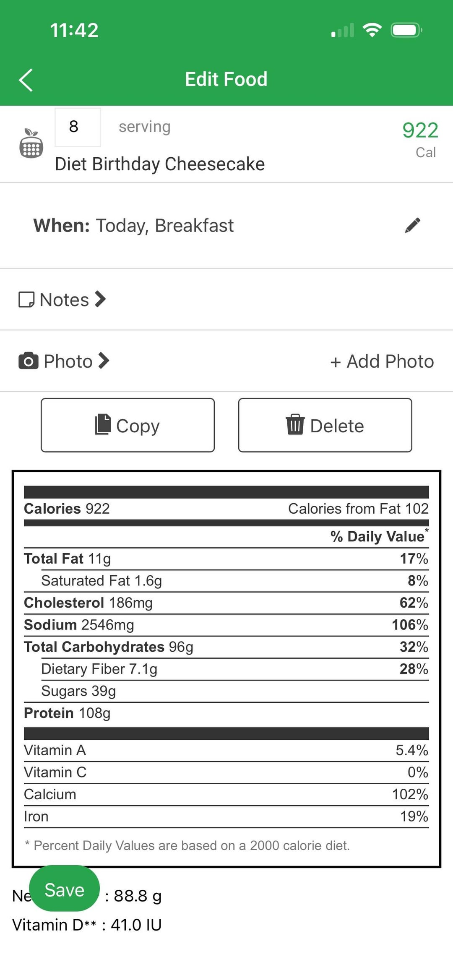Tap the battery status icon
This screenshot has width=453, height=980.
coord(406,30)
